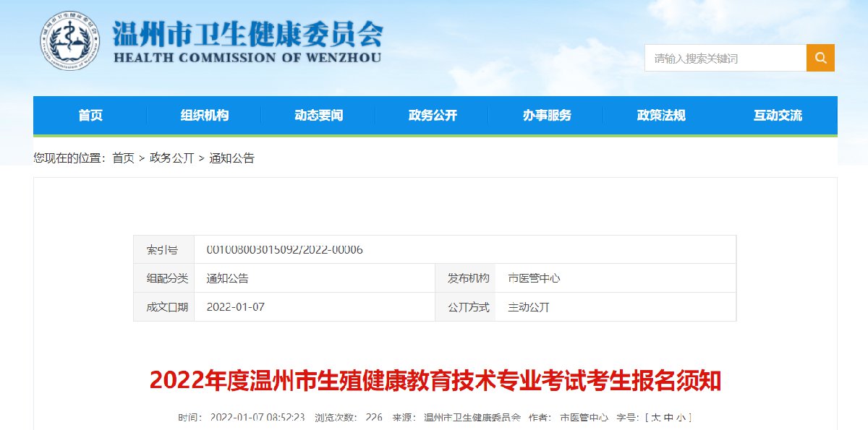Follow the 政务公开 breadcrumb link
This screenshot has height=430, width=868.
tap(172, 158)
